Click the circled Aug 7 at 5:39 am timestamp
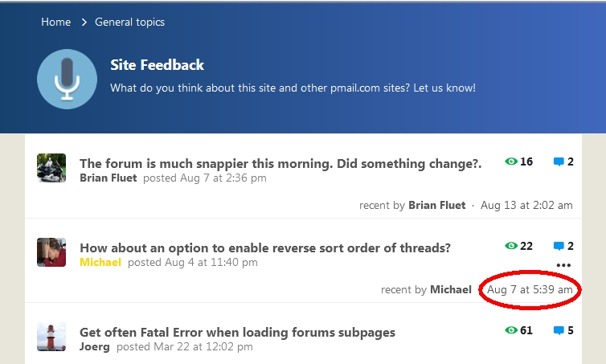Image resolution: width=606 pixels, height=364 pixels. [530, 289]
